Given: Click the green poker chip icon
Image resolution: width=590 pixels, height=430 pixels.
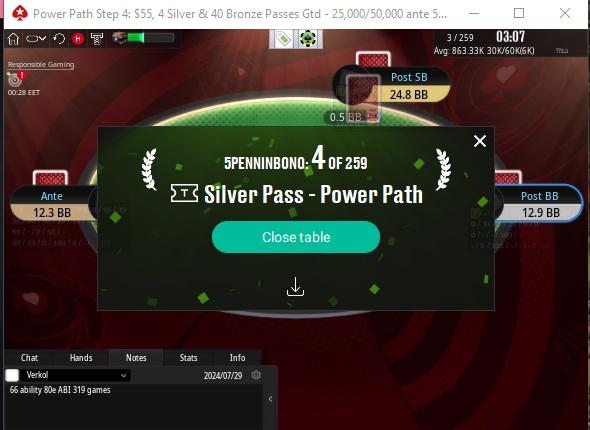Looking at the screenshot, I should coord(308,38).
